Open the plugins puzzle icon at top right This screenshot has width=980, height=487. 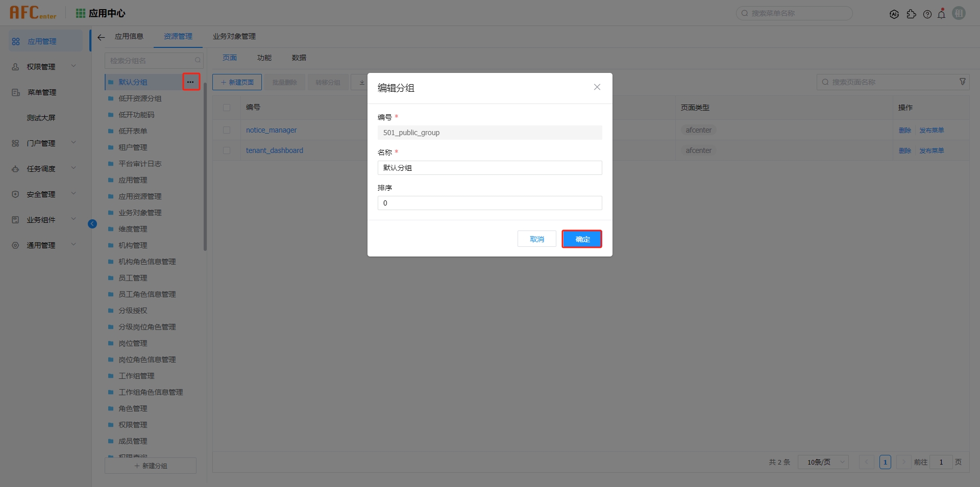pos(912,14)
